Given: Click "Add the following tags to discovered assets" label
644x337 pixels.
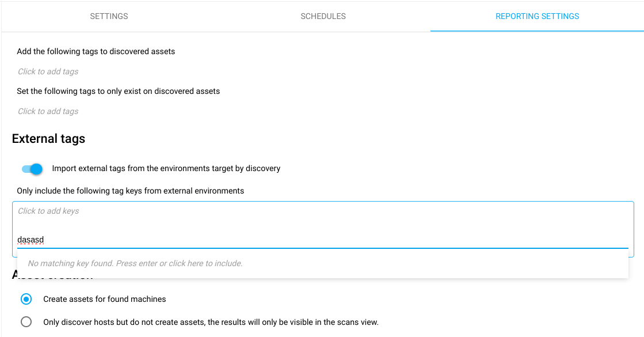Looking at the screenshot, I should pyautogui.click(x=96, y=51).
